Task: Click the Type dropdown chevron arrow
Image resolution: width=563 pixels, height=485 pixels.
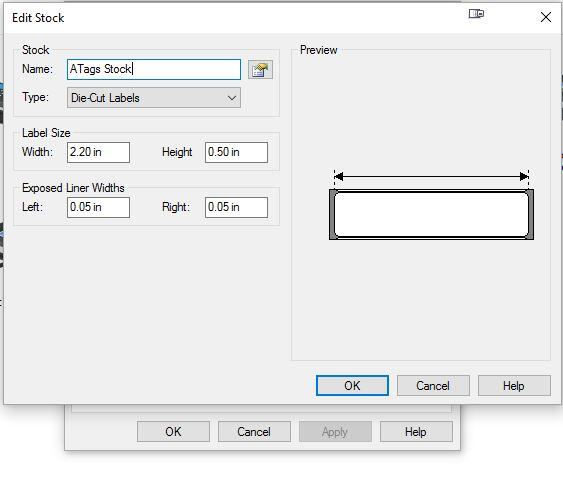Action: 232,98
